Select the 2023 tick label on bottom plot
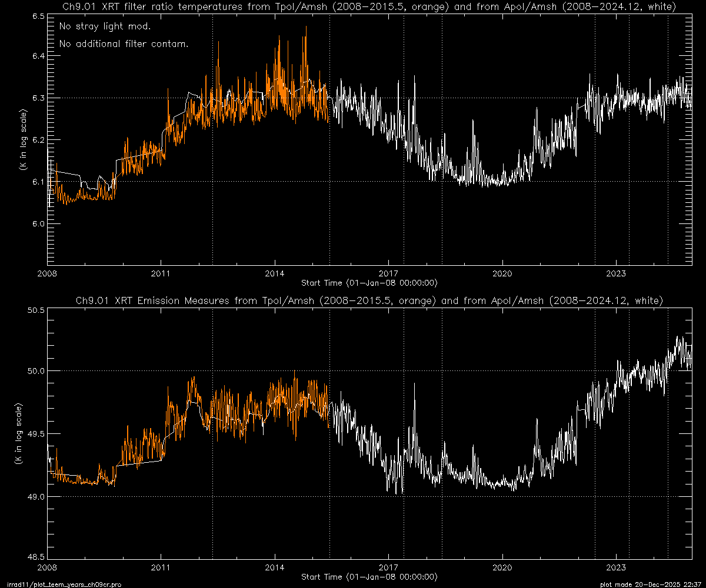The height and width of the screenshot is (588, 706). pyautogui.click(x=616, y=568)
